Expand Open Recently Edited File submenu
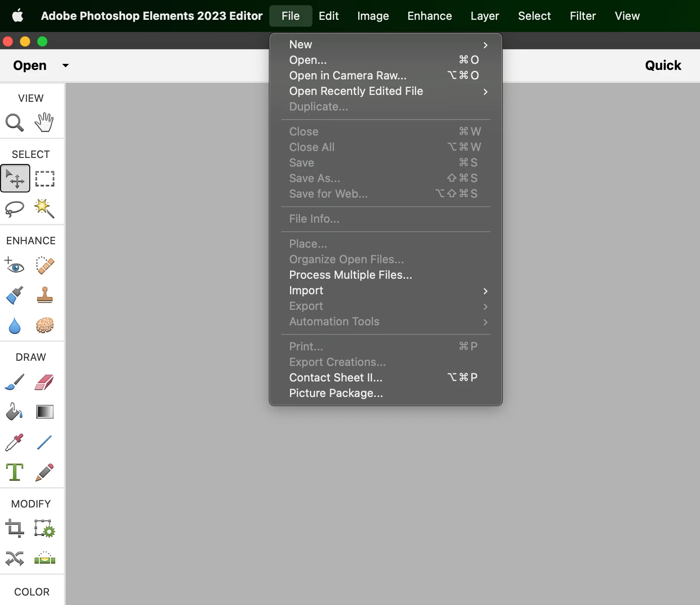 coord(386,91)
